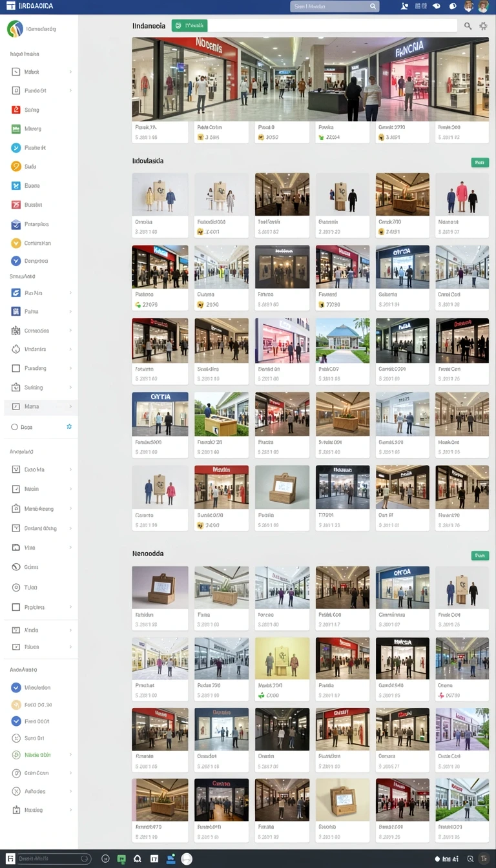
Task: Click the red Saring sidebar icon
Action: point(16,110)
